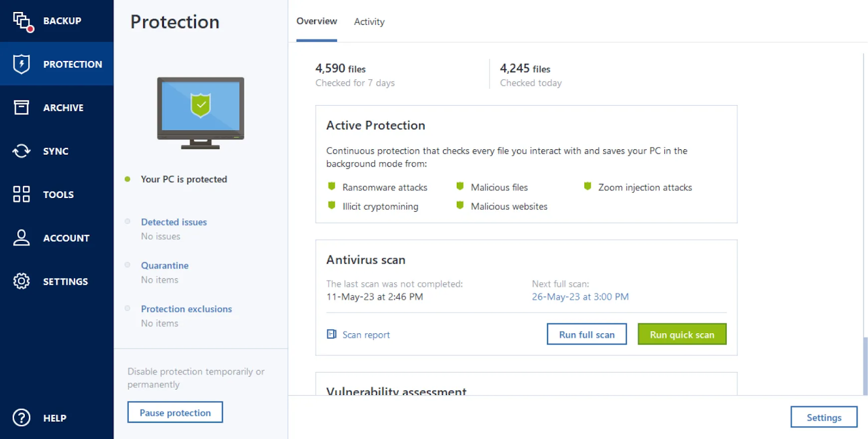
Task: Click the protected PC monitor illustration
Action: [x=201, y=113]
